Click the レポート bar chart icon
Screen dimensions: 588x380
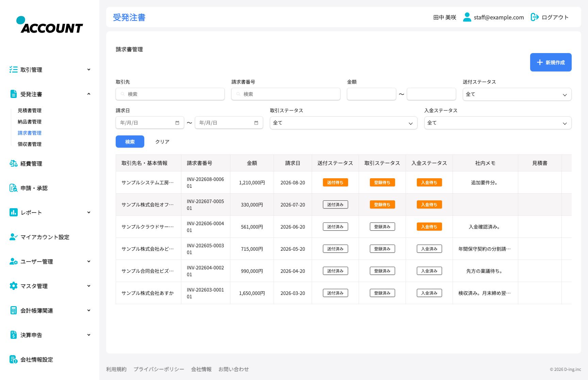click(14, 213)
